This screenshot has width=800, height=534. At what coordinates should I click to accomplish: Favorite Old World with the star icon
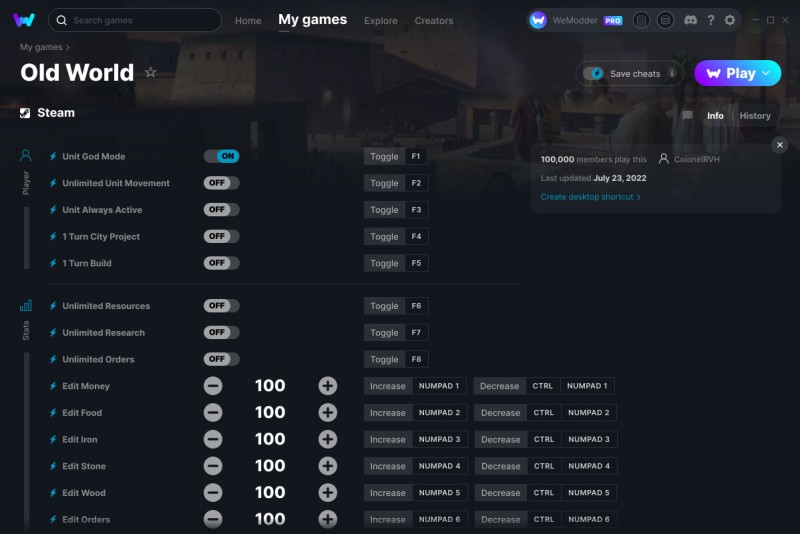point(151,72)
